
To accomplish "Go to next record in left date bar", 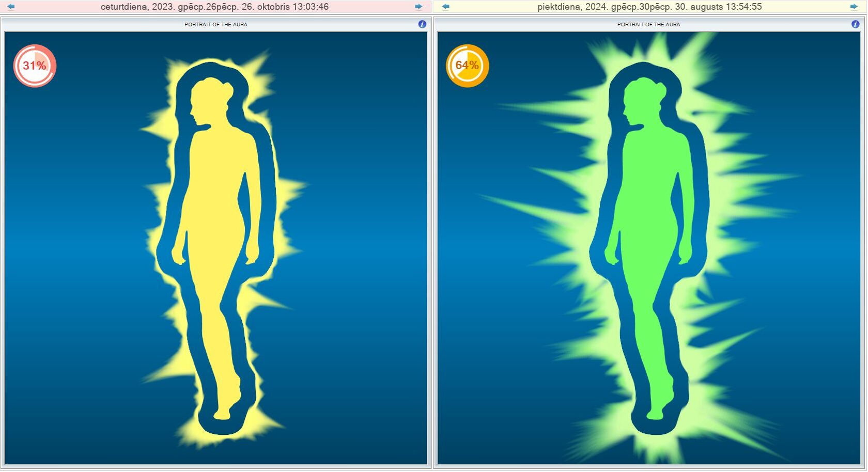I will (x=419, y=7).
